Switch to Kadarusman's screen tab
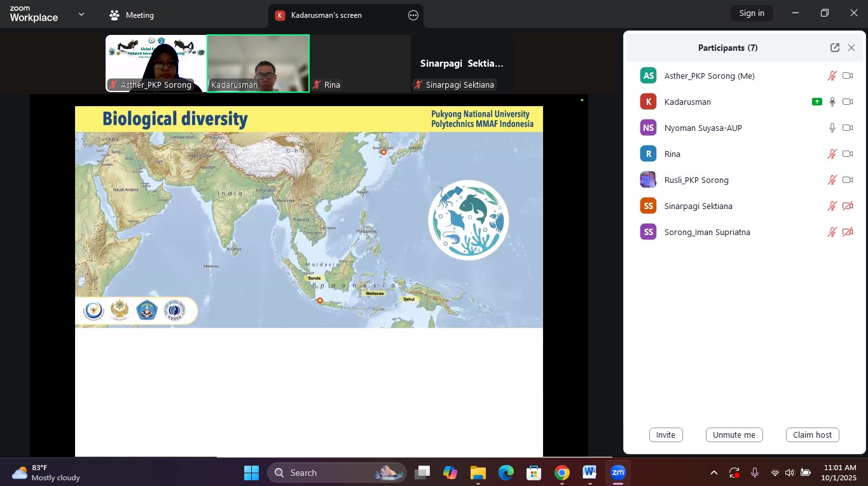The height and width of the screenshot is (486, 868). [326, 15]
